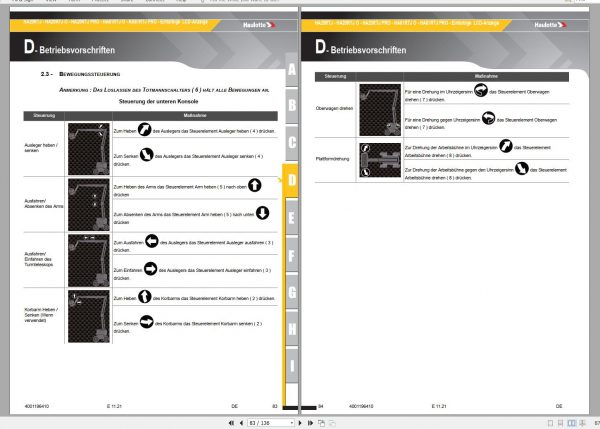600x429 pixels.
Task: Click the 'Ausleger heben / senken' row label
Action: pyautogui.click(x=41, y=148)
